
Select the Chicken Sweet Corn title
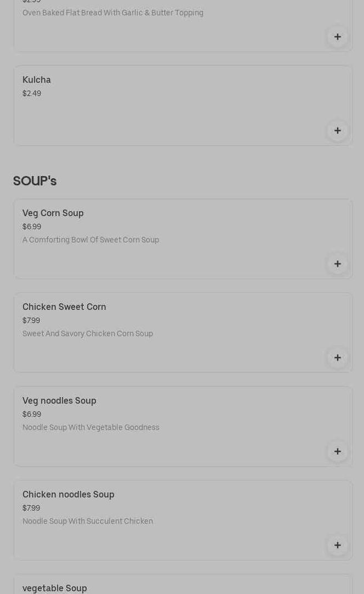point(64,307)
